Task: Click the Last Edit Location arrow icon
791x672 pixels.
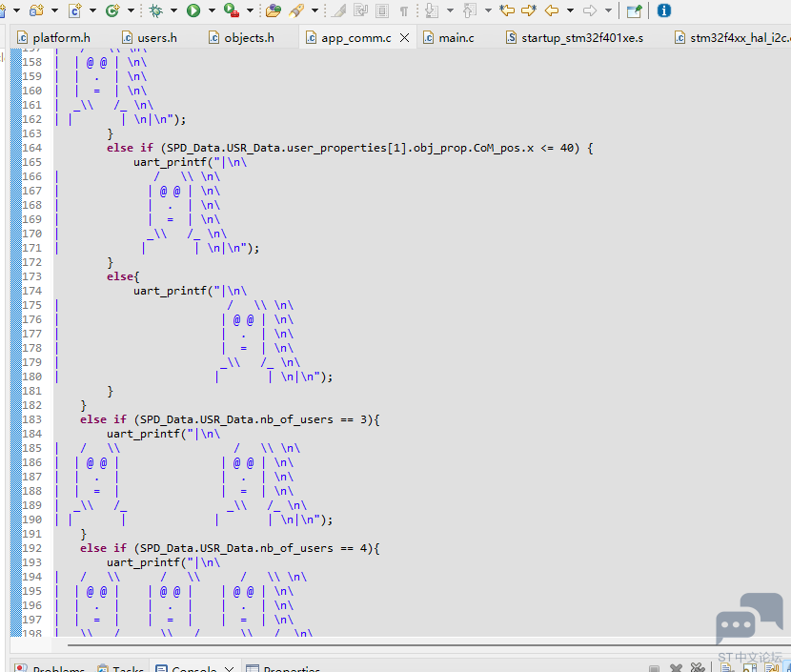Action: tap(506, 10)
